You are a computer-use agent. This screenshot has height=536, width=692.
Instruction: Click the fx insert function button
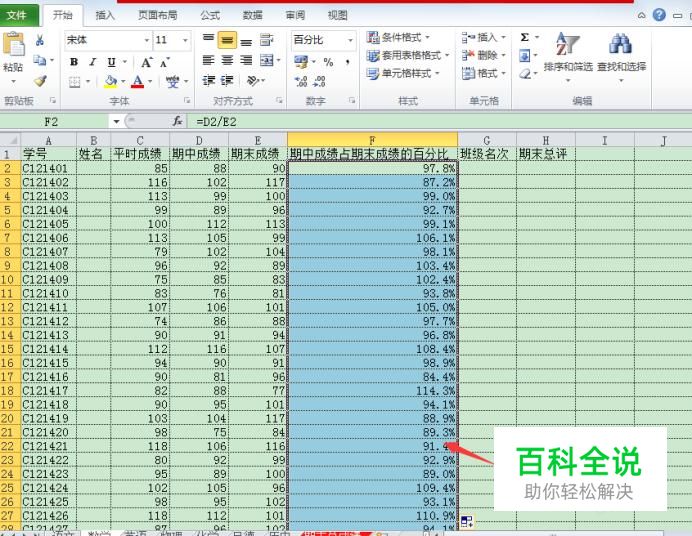177,121
